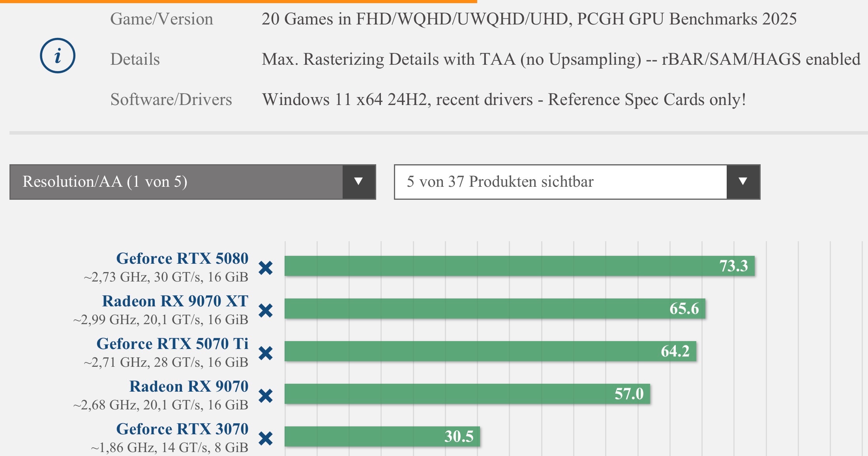Click the arrow on the products visible selector
The height and width of the screenshot is (456, 868).
tap(743, 182)
